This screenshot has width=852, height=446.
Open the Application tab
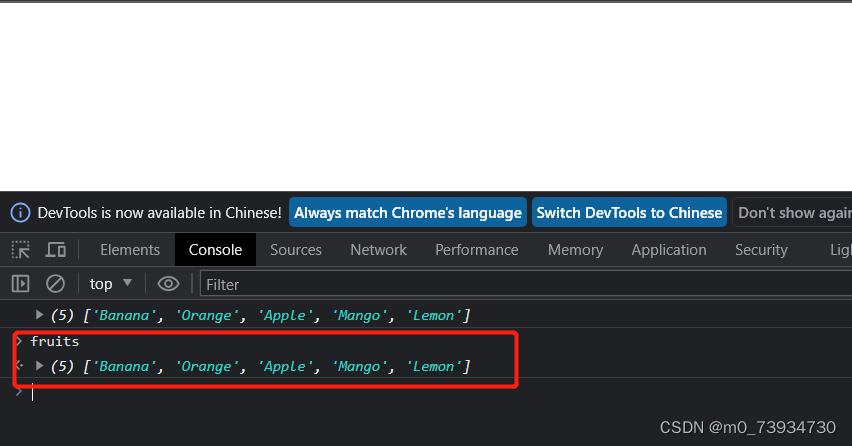click(x=669, y=250)
